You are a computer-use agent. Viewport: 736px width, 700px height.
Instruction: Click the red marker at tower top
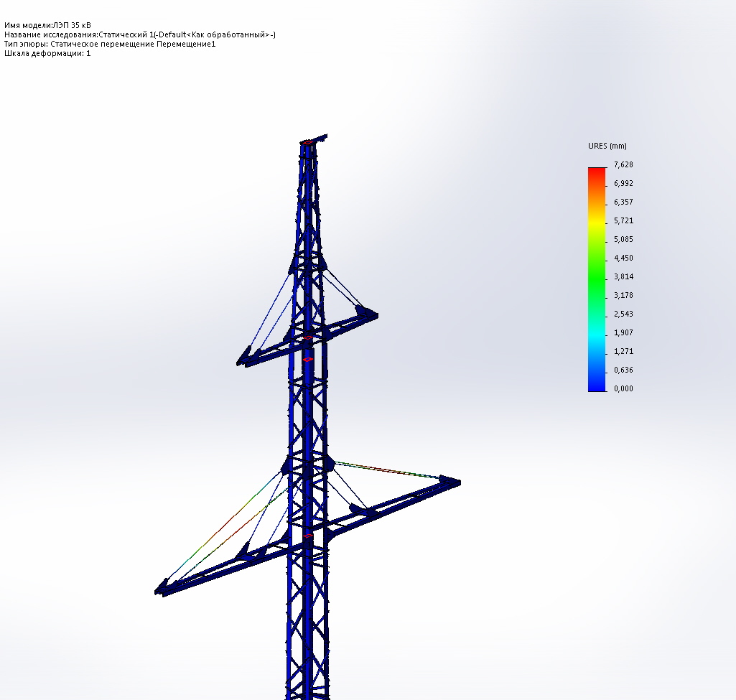pyautogui.click(x=307, y=142)
